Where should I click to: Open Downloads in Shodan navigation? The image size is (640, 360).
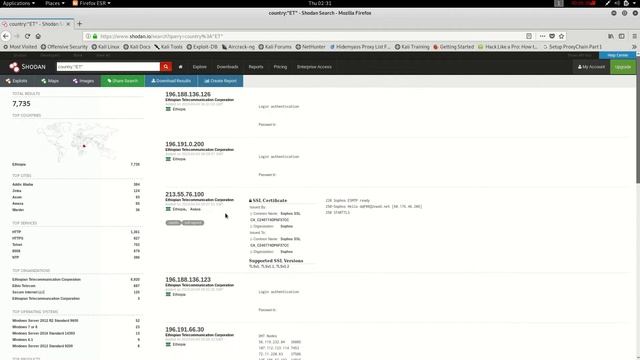[x=227, y=67]
